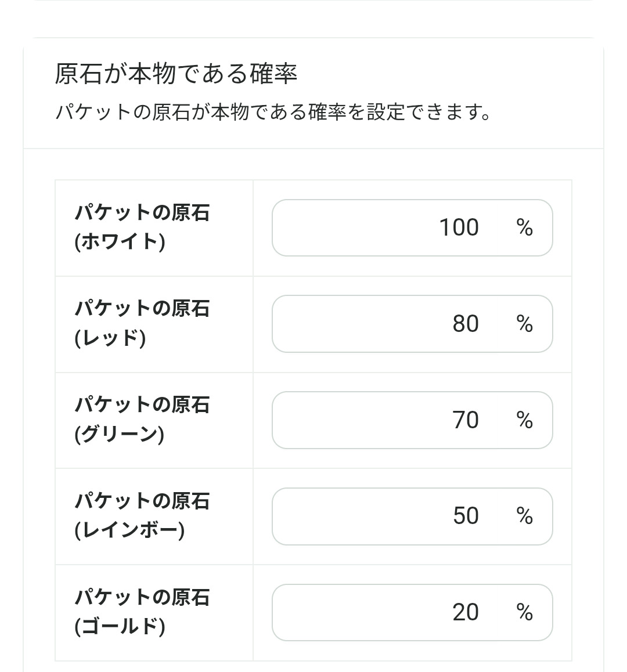Click the value 100 in the White field
This screenshot has width=627, height=672.
point(459,227)
